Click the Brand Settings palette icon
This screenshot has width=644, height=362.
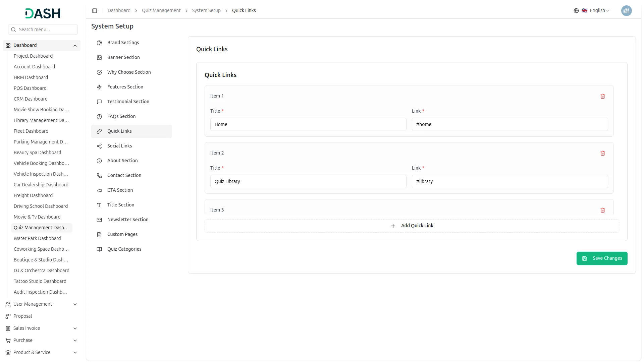99,43
